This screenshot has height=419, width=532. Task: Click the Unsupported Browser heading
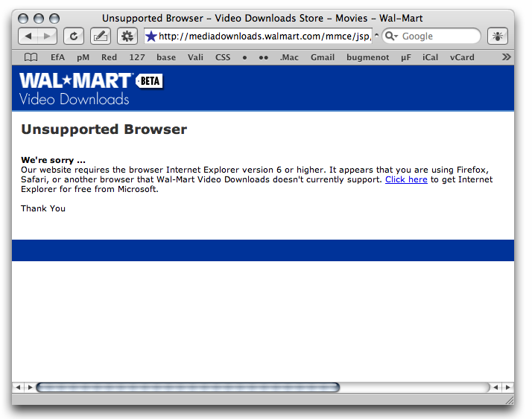tap(104, 129)
